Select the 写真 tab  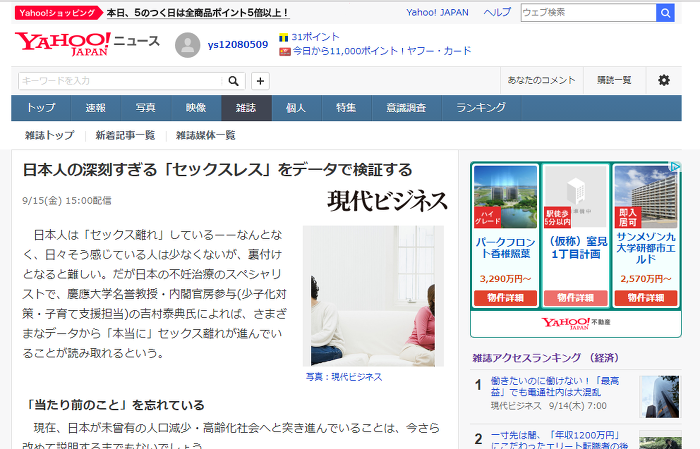click(146, 108)
